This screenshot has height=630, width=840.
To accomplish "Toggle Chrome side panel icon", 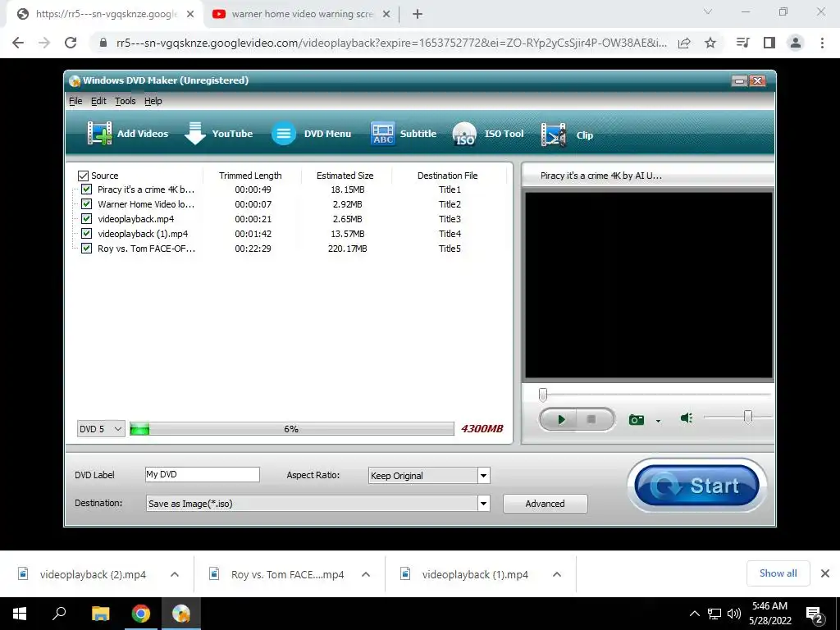I will (769, 43).
